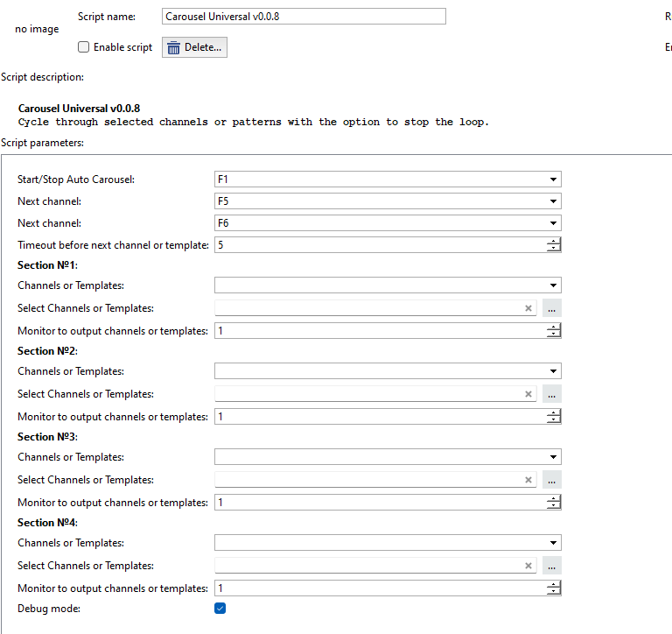Click the 'Debug mode:' label
This screenshot has height=634, width=672.
click(49, 609)
